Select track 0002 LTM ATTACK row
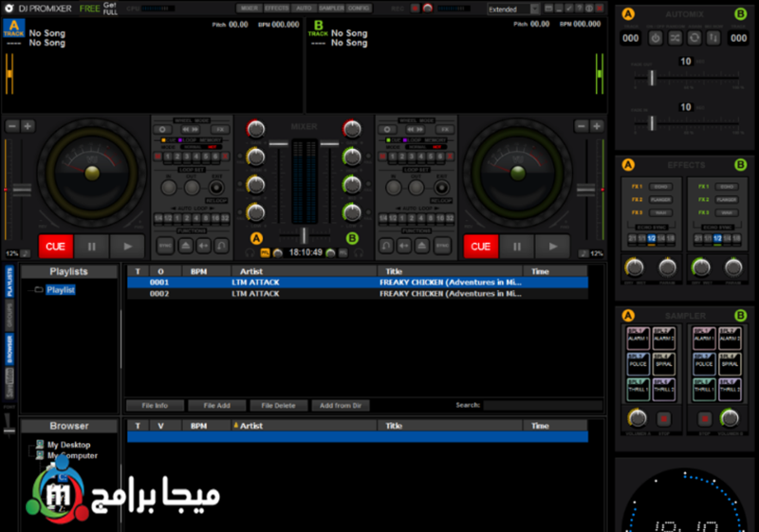 click(358, 294)
